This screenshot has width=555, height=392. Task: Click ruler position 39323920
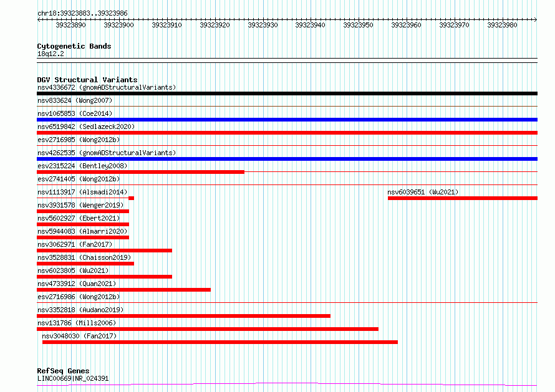point(215,25)
